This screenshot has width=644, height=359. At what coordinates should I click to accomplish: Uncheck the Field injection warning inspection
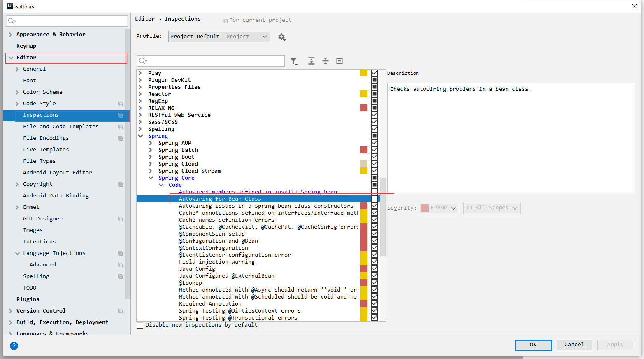374,262
